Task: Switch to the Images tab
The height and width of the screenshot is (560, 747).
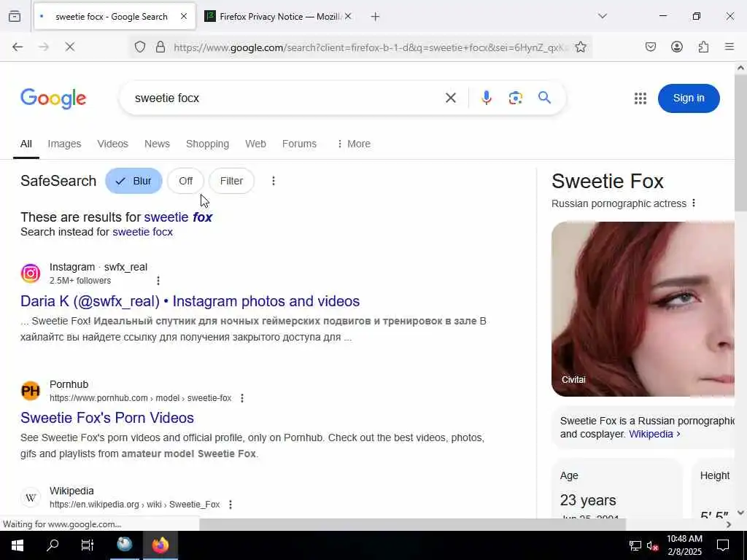Action: click(64, 144)
